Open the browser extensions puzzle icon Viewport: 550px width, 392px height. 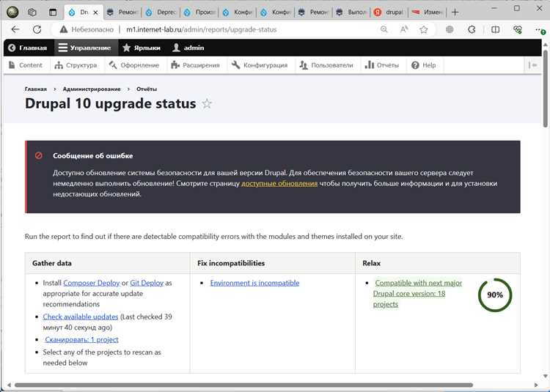tap(472, 29)
